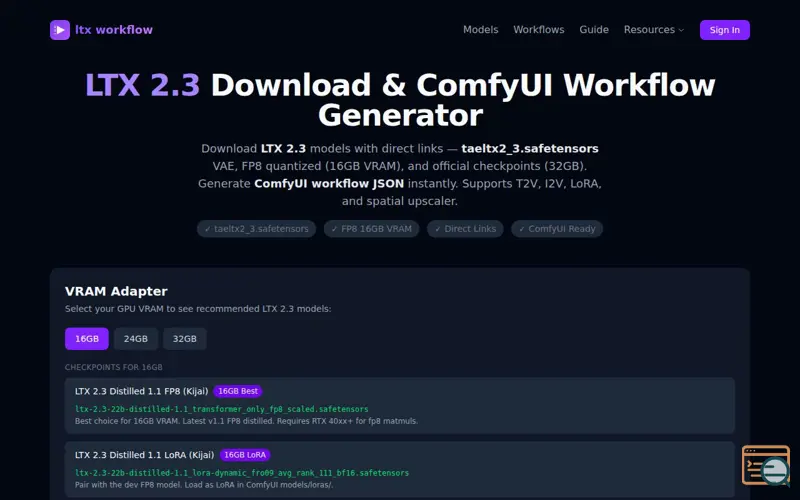Click the ltx workflow play logo icon
The height and width of the screenshot is (500, 800).
60,30
